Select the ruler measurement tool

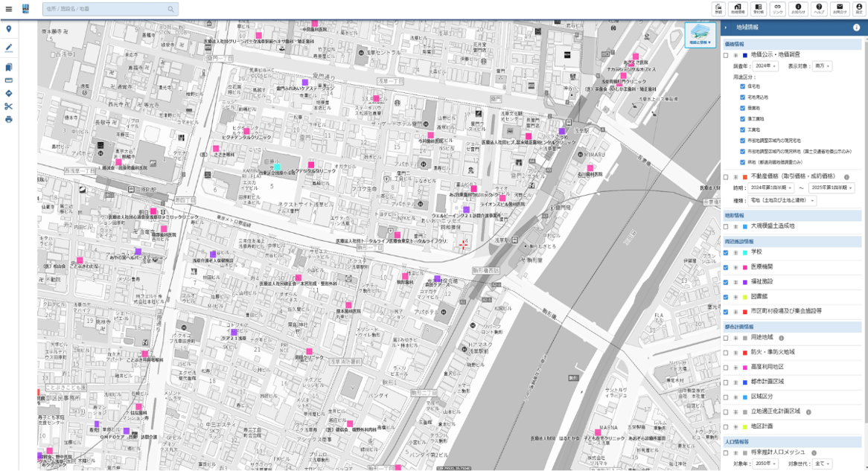point(9,80)
